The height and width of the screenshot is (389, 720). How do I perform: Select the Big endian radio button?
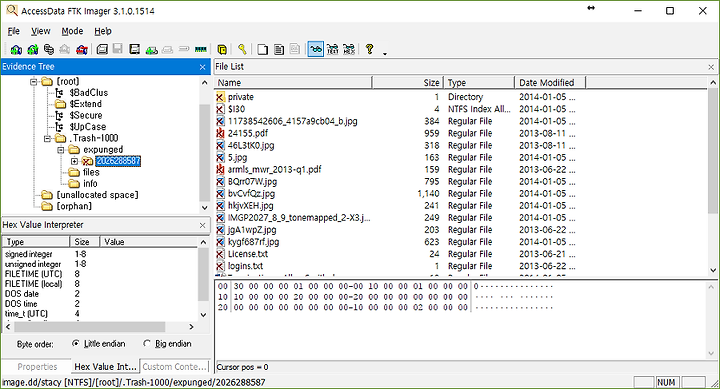(147, 343)
